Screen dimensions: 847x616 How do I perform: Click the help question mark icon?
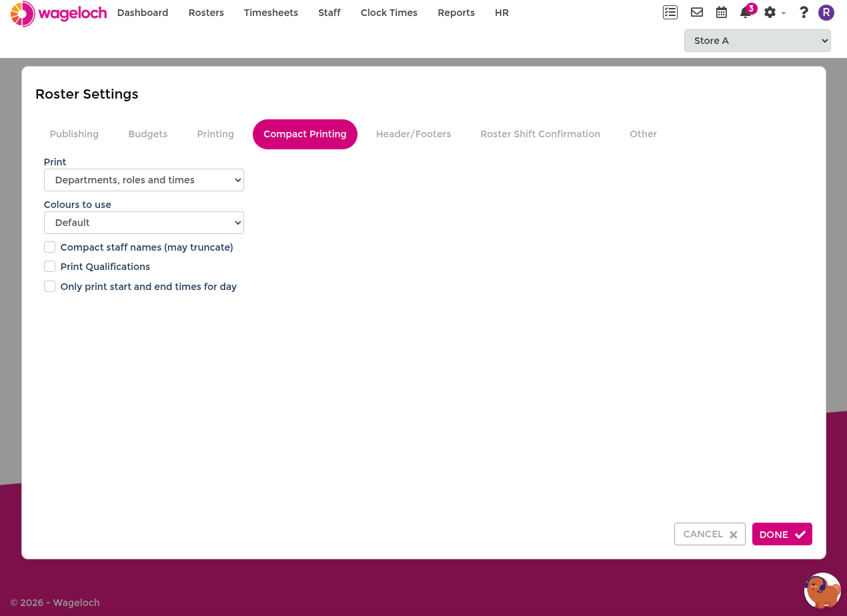coord(804,13)
